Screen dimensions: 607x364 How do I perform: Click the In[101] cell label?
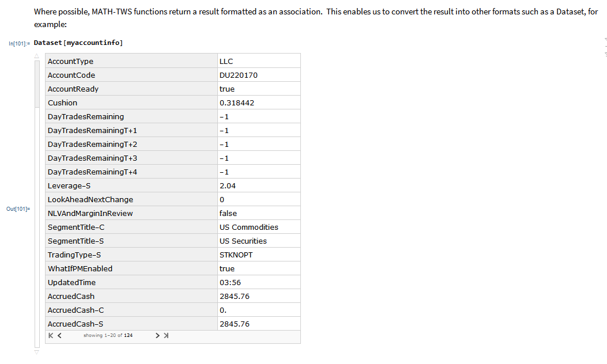coord(19,43)
